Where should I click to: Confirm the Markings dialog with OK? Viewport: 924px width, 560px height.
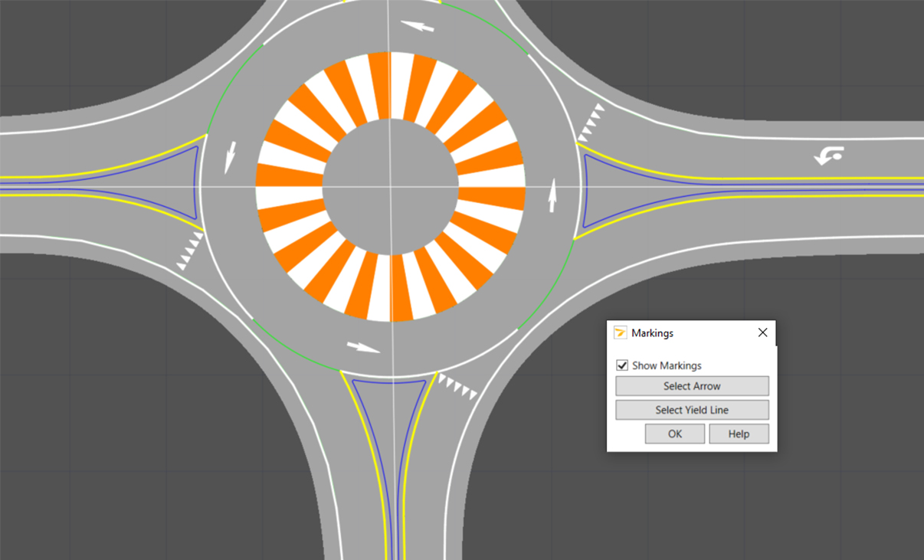pos(673,434)
